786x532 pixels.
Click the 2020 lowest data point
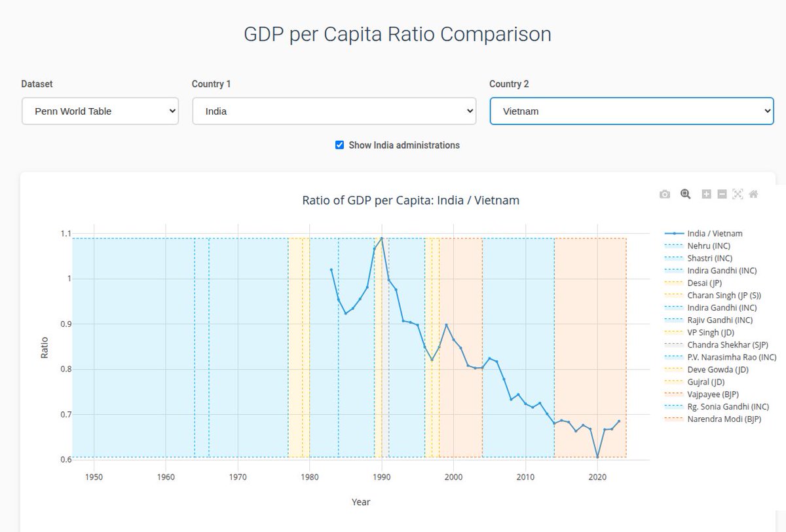pos(597,457)
